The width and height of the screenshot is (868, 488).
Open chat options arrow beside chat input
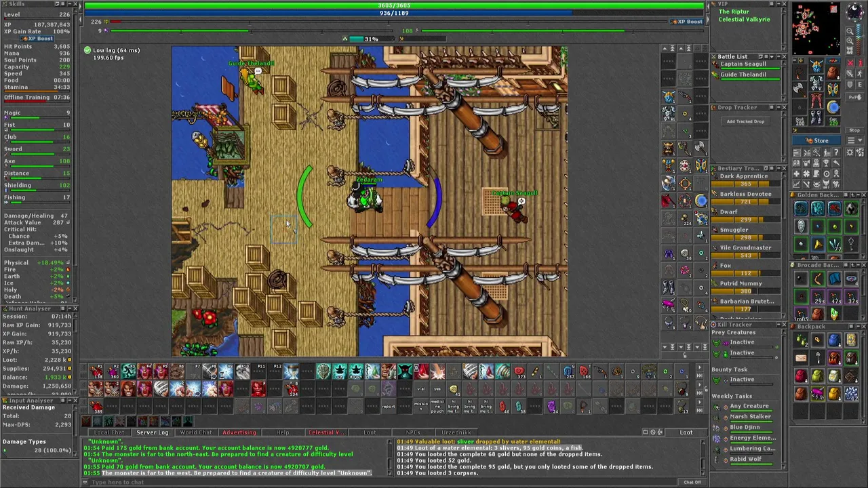tap(85, 482)
